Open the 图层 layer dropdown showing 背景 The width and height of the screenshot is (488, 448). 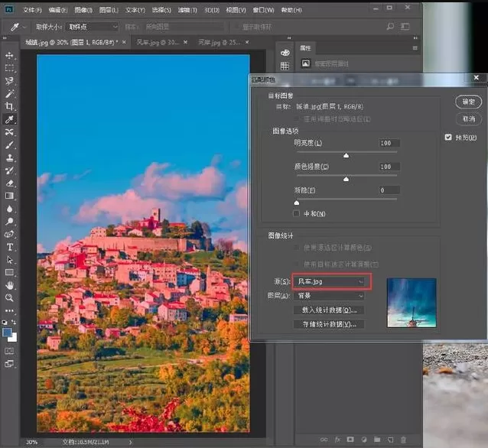pyautogui.click(x=329, y=296)
